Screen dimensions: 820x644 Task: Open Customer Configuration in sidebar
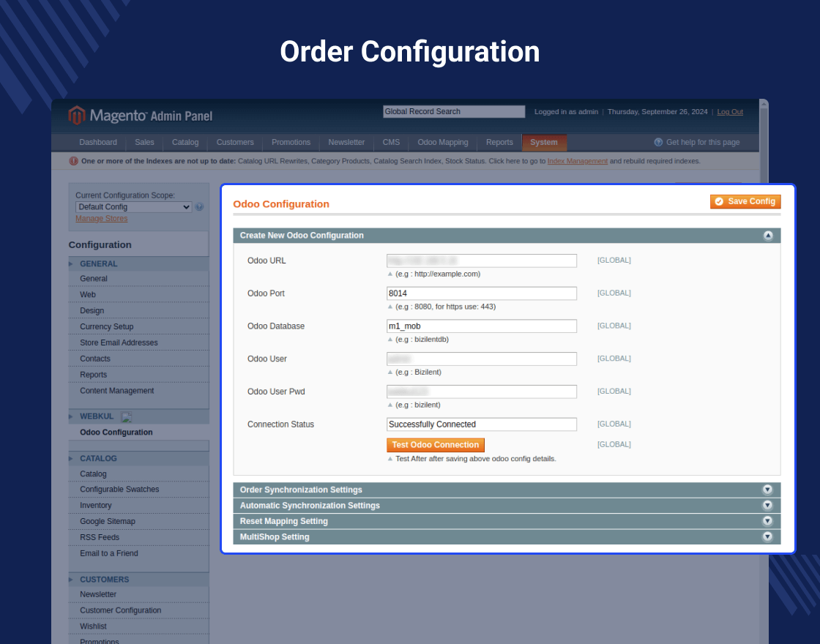(x=120, y=610)
